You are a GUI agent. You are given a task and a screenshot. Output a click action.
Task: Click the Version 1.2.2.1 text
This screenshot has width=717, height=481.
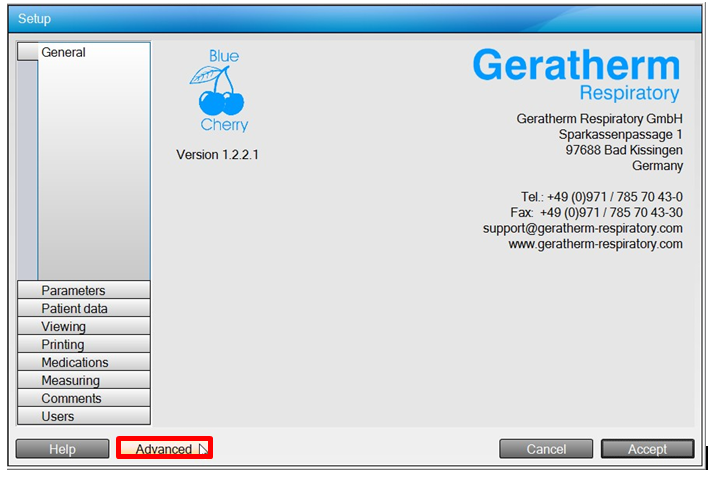tap(217, 155)
